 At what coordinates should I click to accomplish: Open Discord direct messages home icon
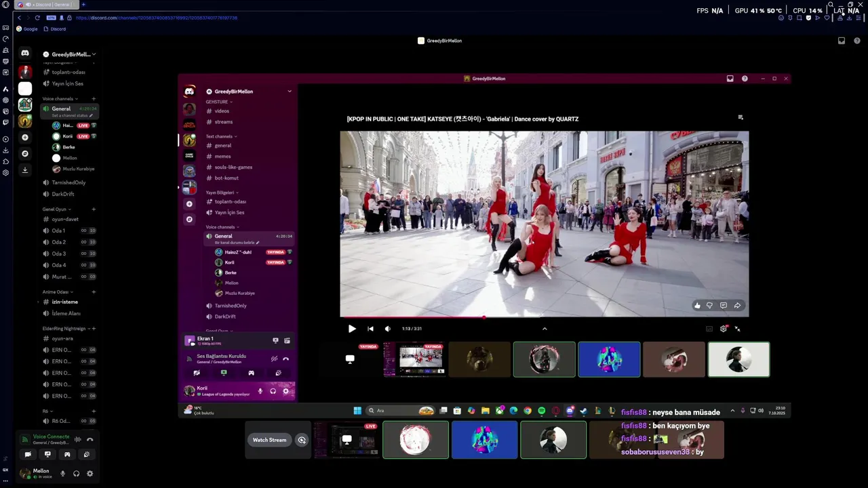pyautogui.click(x=25, y=53)
